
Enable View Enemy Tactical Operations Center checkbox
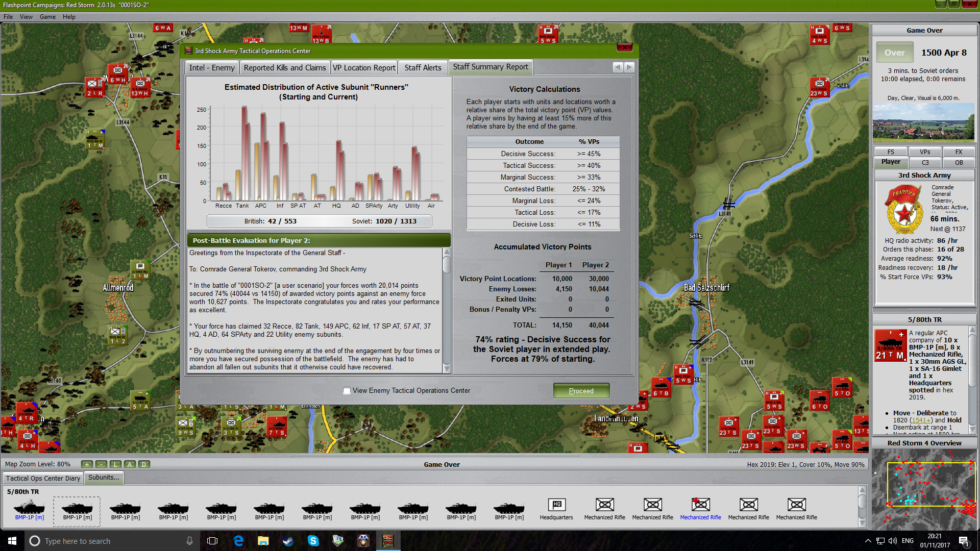click(x=347, y=391)
